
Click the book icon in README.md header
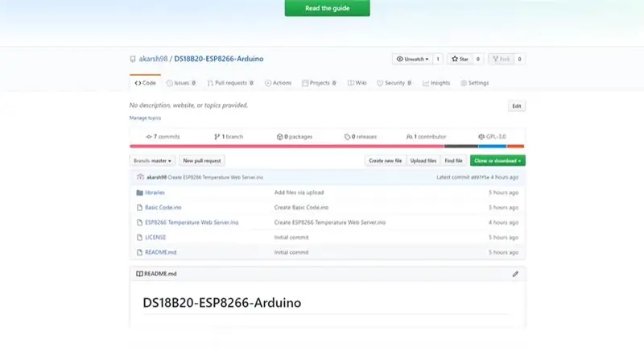tap(139, 274)
